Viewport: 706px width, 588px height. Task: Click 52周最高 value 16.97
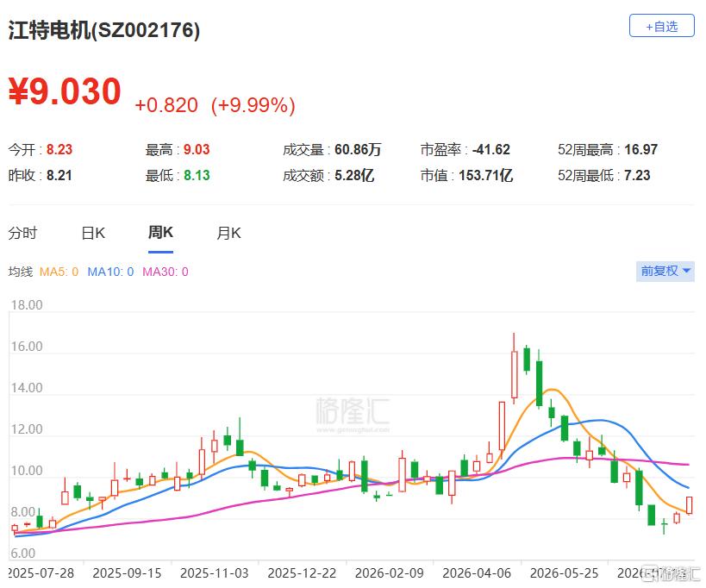click(640, 149)
